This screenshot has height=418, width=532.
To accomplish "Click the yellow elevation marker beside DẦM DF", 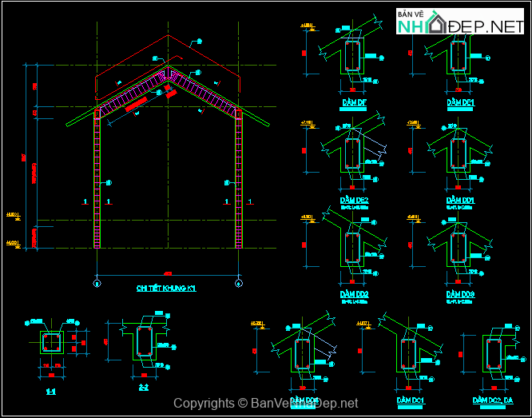I will click(x=308, y=26).
